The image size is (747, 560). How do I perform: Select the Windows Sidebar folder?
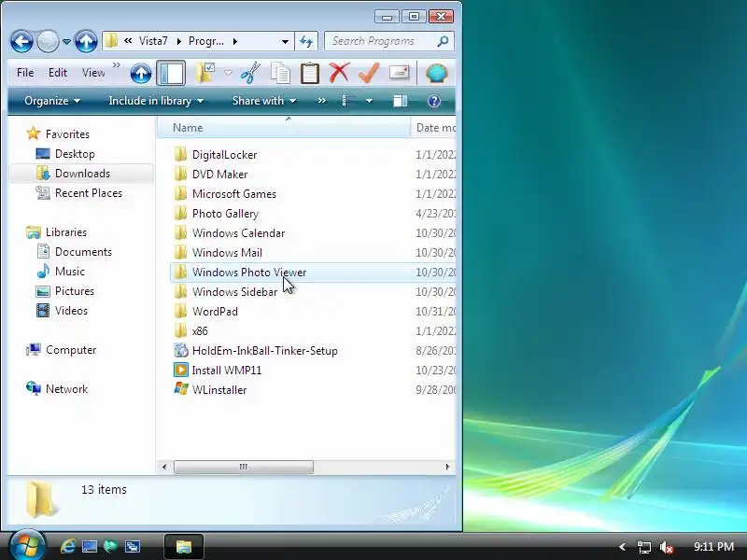coord(234,292)
